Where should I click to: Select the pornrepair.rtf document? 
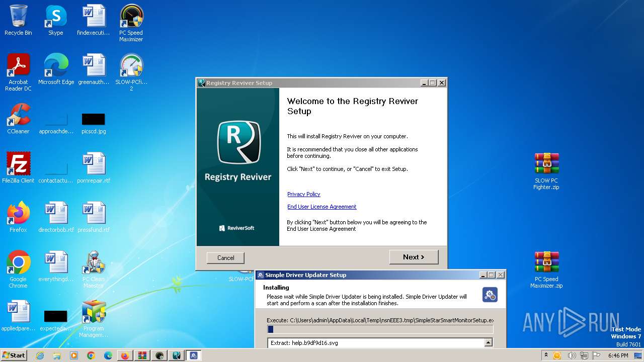click(x=94, y=168)
